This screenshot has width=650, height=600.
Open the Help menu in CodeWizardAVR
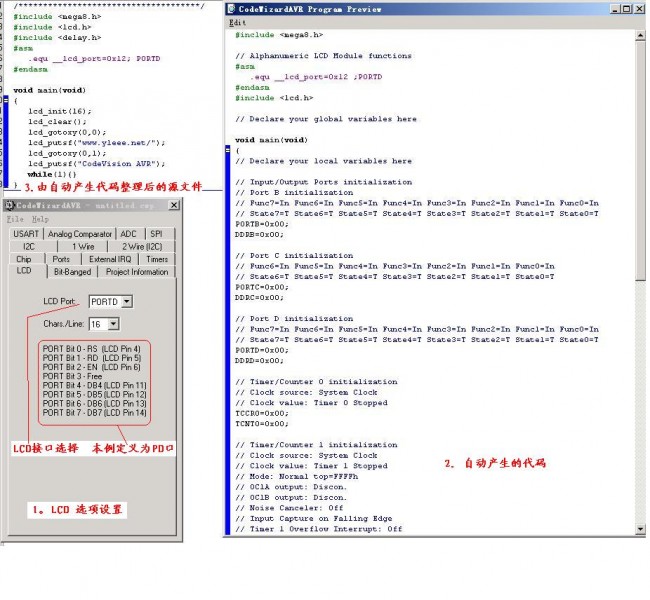pos(40,219)
